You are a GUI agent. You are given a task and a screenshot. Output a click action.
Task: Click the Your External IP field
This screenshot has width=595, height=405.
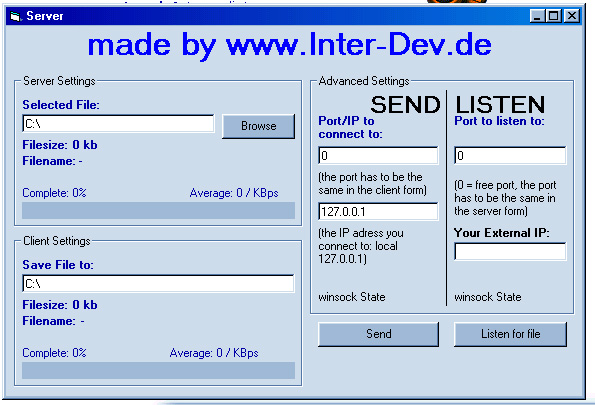coord(510,251)
